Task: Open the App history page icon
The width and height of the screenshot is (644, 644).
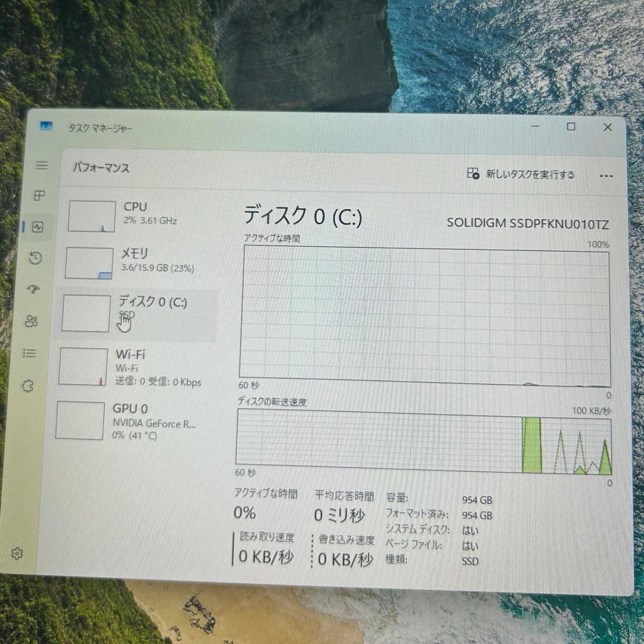Action: tap(36, 258)
